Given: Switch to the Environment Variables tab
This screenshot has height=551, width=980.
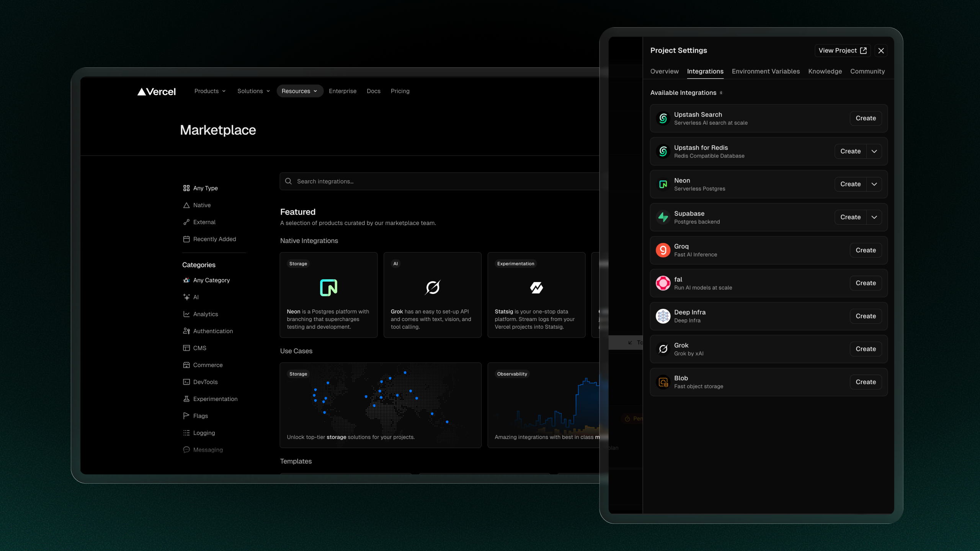Looking at the screenshot, I should pos(766,71).
